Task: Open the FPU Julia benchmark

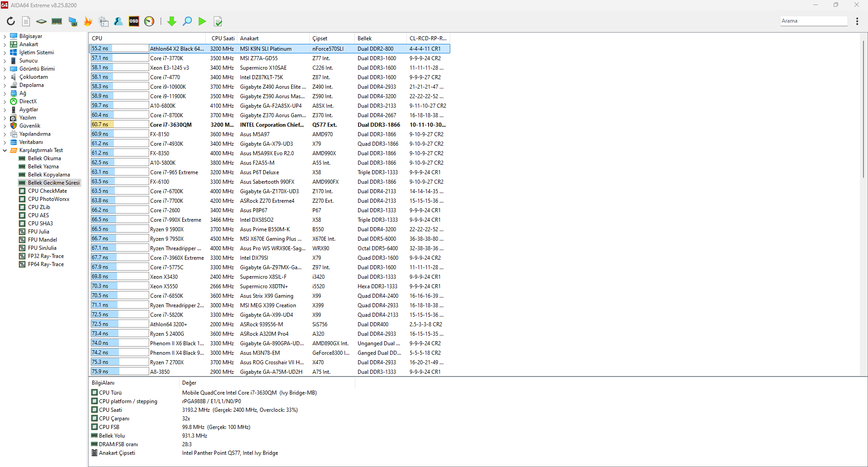Action: (38, 232)
